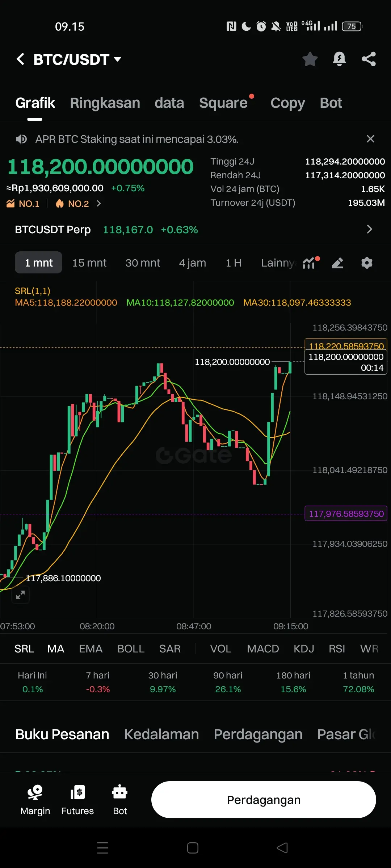Switch to the Kedalaman tab
Image resolution: width=391 pixels, height=868 pixels.
pyautogui.click(x=161, y=735)
